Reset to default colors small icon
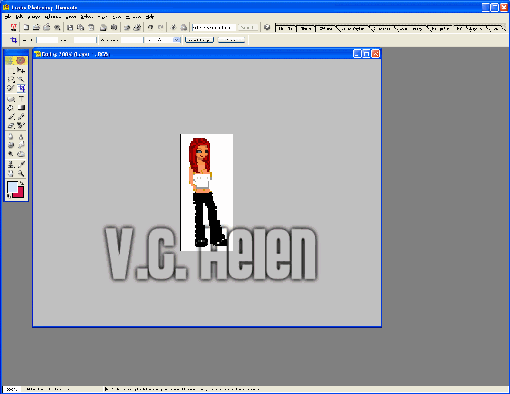Image resolution: width=510 pixels, height=394 pixels. [x=9, y=196]
